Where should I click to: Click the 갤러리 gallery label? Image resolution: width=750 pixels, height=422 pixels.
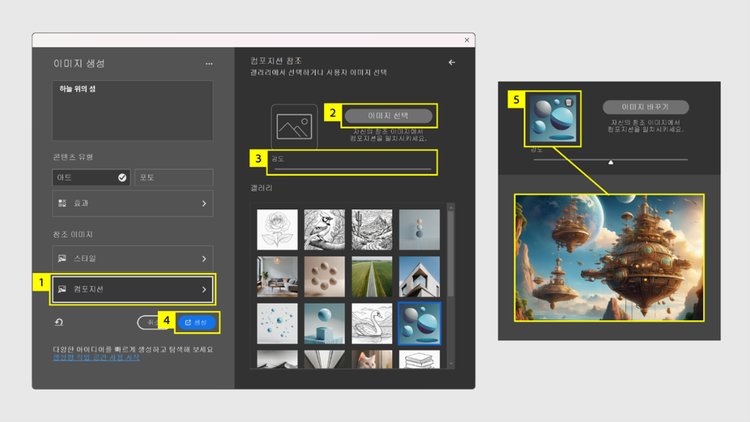(x=261, y=188)
